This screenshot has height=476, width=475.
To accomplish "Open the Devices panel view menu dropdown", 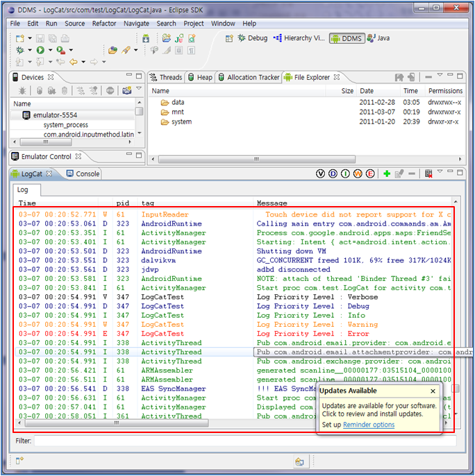I will [139, 90].
